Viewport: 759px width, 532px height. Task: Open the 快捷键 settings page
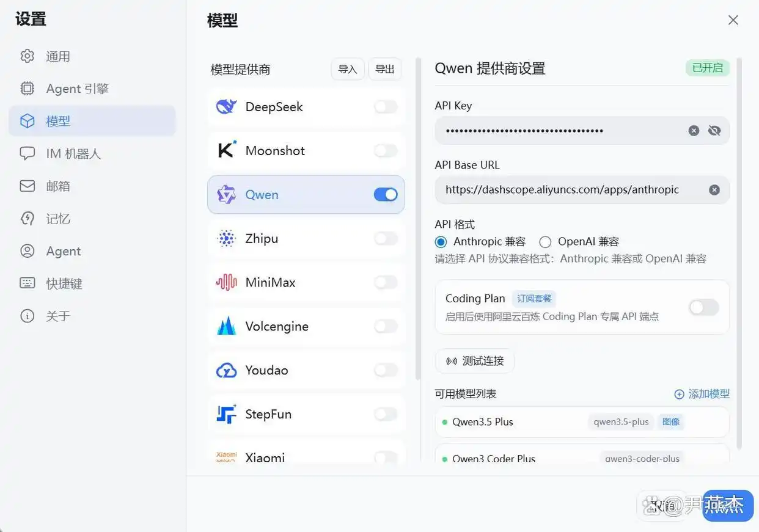[64, 283]
